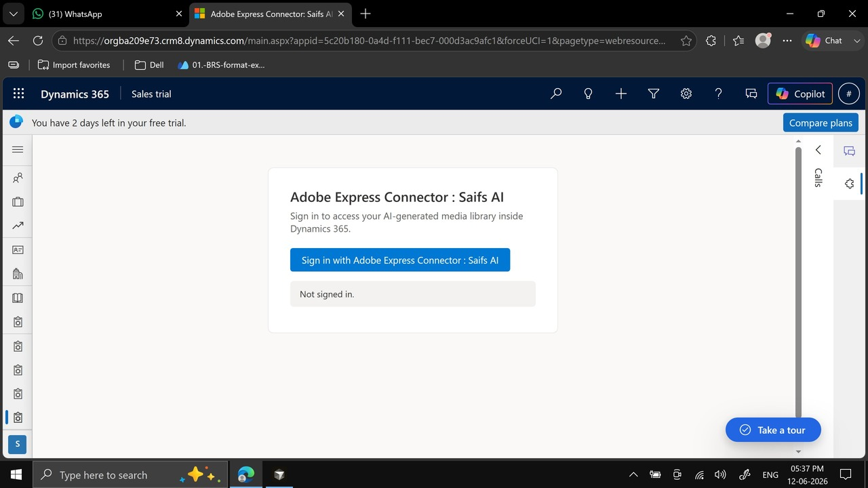Open the contact card sidebar icon

coord(18,250)
